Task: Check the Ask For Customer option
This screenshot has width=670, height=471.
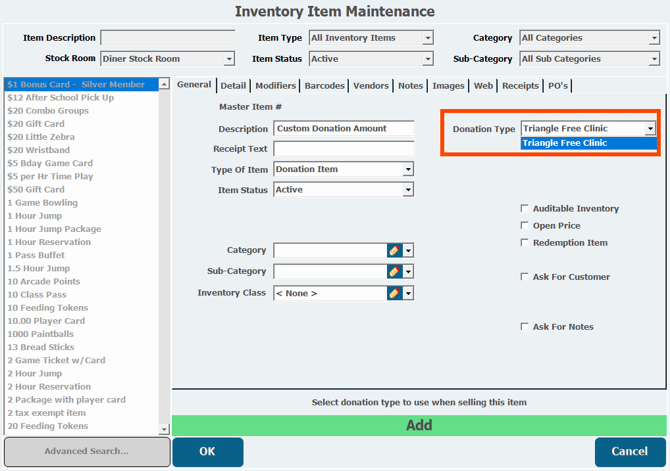Action: (x=525, y=277)
